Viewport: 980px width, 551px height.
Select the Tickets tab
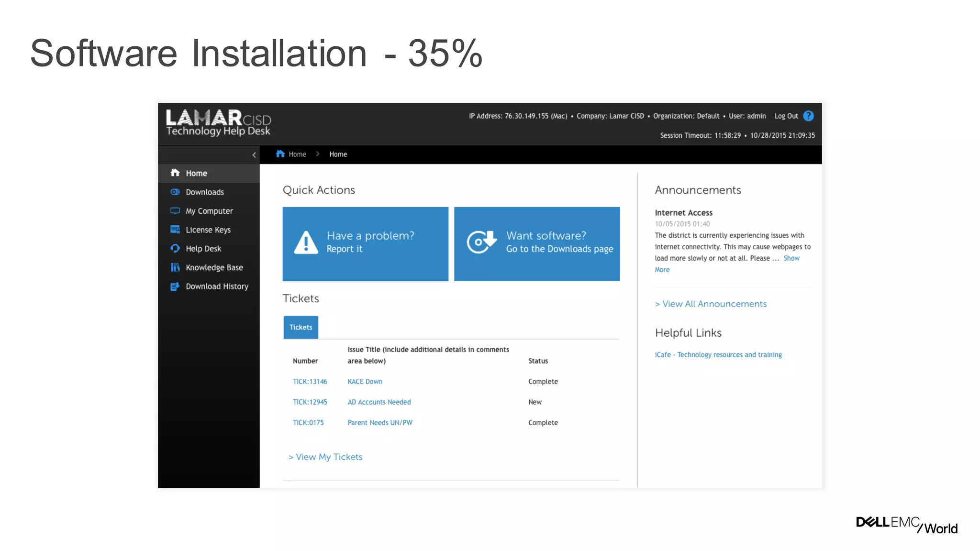coord(301,327)
